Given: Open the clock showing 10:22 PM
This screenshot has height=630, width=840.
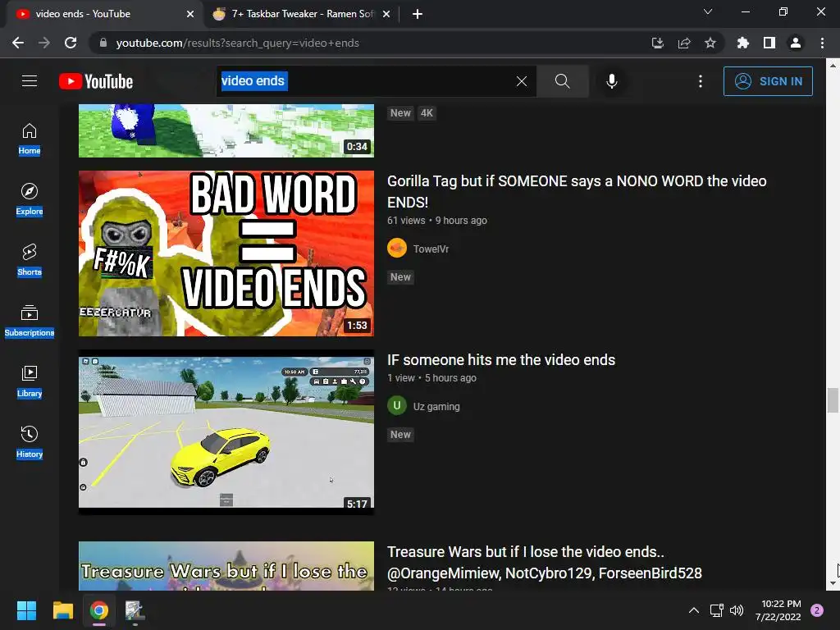Looking at the screenshot, I should [778, 610].
